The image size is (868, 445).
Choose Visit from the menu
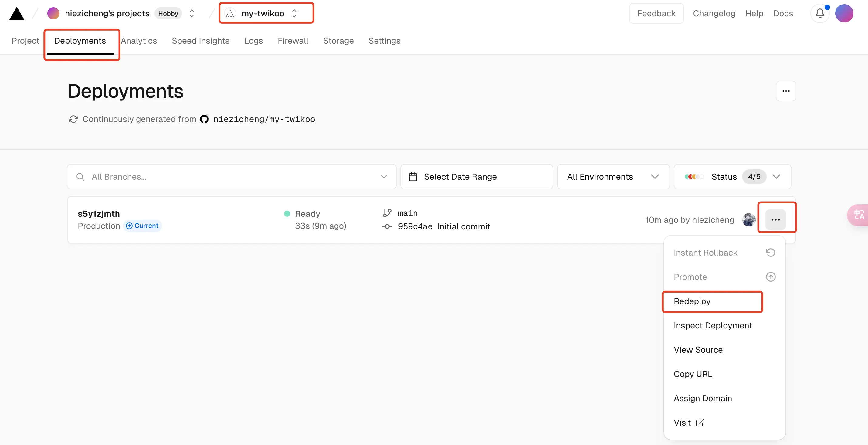click(x=724, y=423)
